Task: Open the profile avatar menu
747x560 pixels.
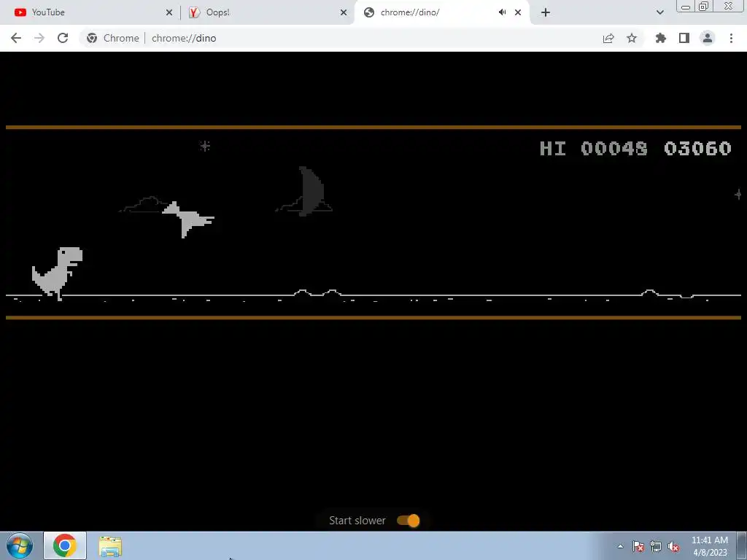Action: click(x=708, y=38)
